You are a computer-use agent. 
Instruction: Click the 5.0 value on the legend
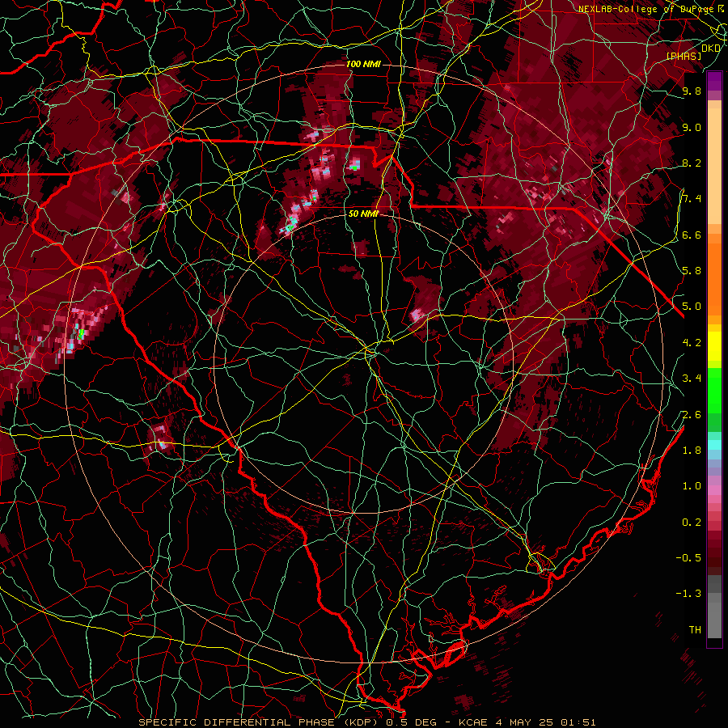click(x=692, y=307)
